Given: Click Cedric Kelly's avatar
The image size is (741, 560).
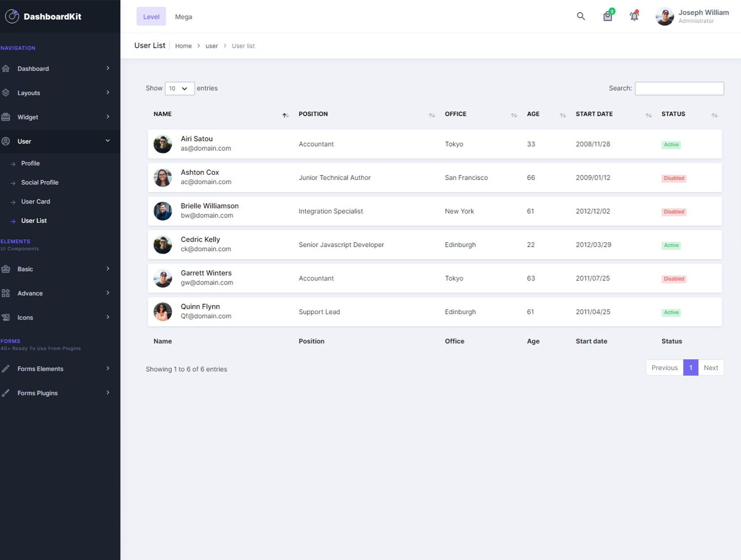Looking at the screenshot, I should 163,245.
